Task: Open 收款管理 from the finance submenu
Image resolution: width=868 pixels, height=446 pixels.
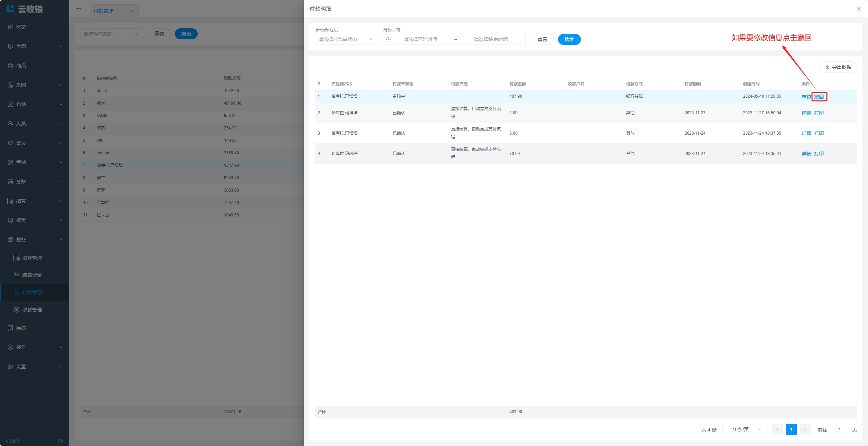Action: pyautogui.click(x=32, y=310)
